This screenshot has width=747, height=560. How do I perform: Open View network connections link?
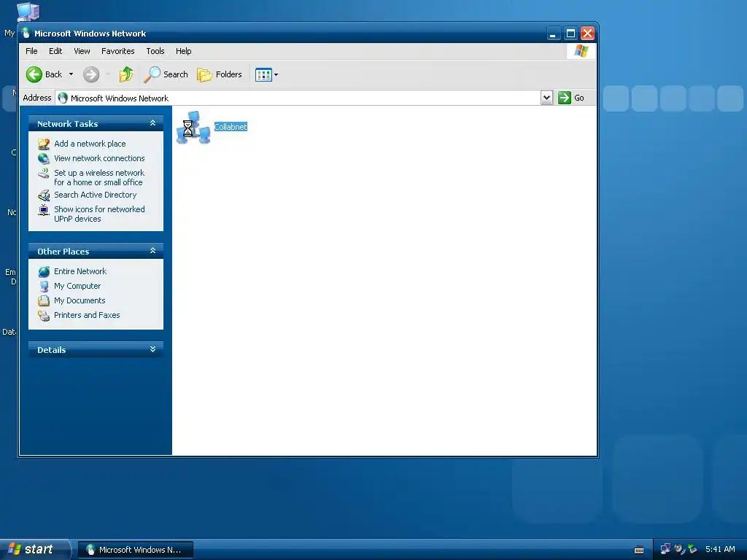(99, 158)
